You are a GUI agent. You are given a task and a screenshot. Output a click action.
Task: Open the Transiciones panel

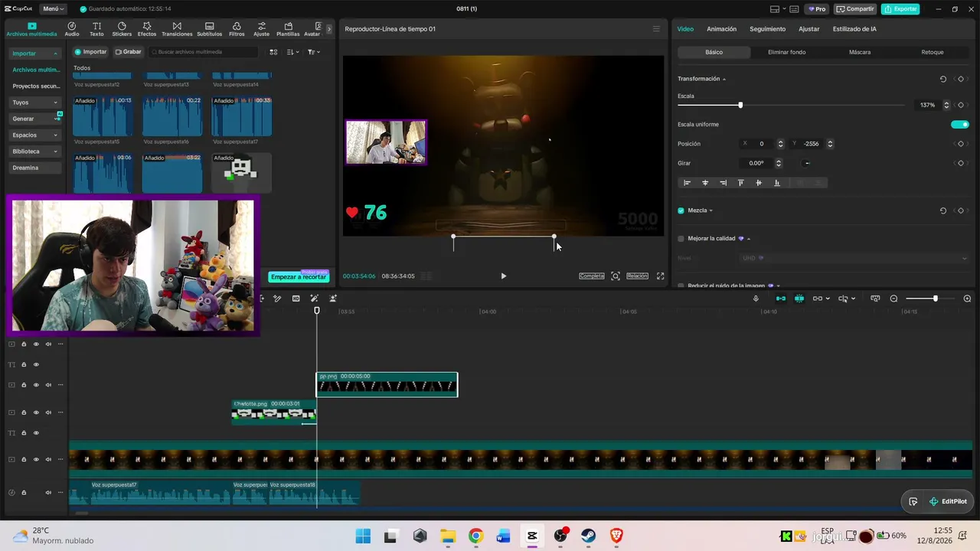coord(177,29)
